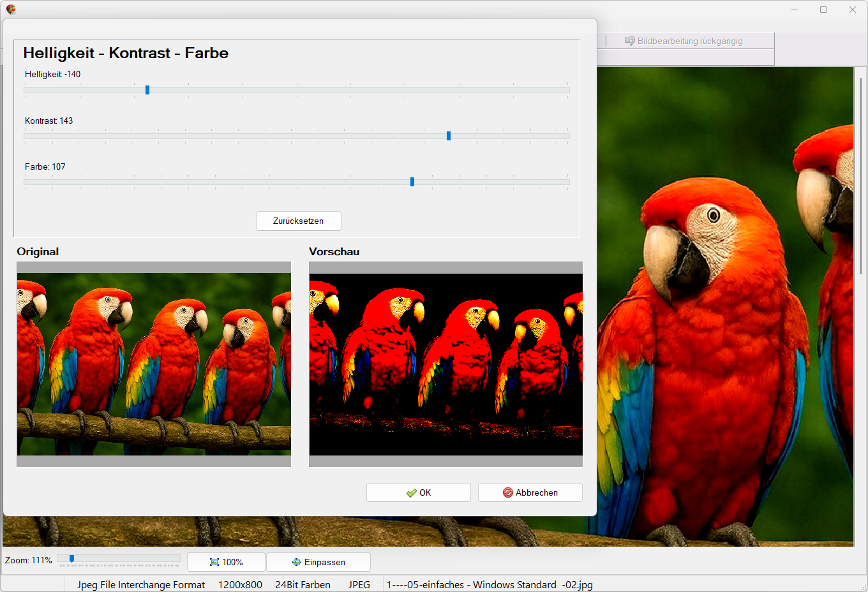Click the Farbe slider handle
Viewport: 868px width, 592px height.
click(412, 182)
